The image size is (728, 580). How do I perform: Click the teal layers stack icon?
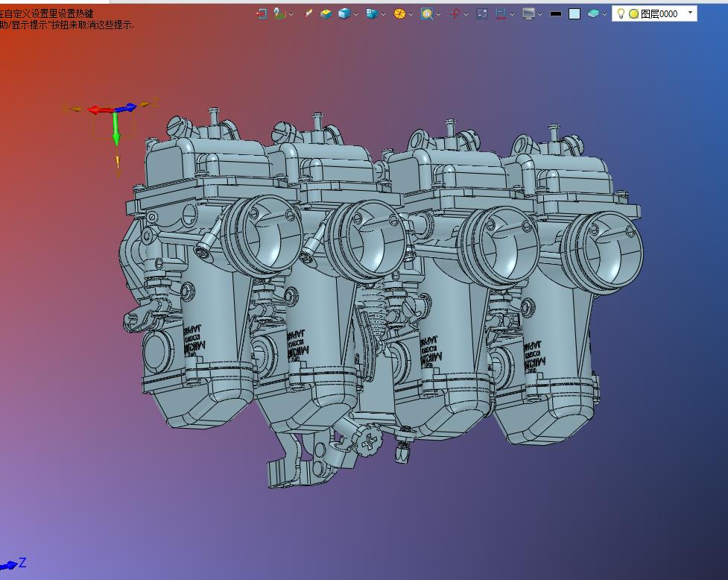[593, 14]
